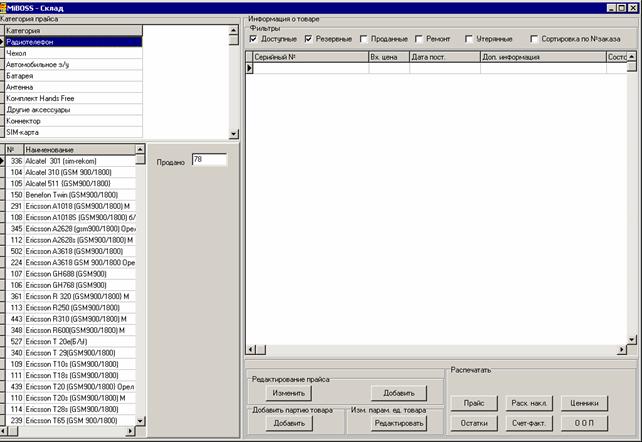Select Автомобильное з/у category row

point(73,65)
